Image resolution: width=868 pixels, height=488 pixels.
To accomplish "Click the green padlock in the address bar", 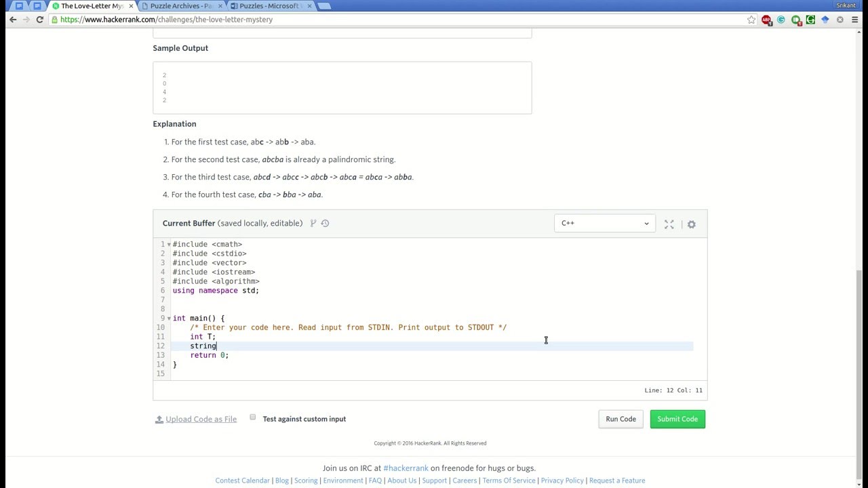I will [54, 20].
